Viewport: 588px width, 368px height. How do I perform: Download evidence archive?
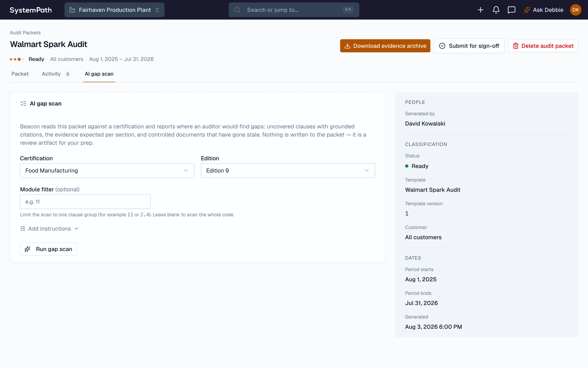pyautogui.click(x=385, y=46)
